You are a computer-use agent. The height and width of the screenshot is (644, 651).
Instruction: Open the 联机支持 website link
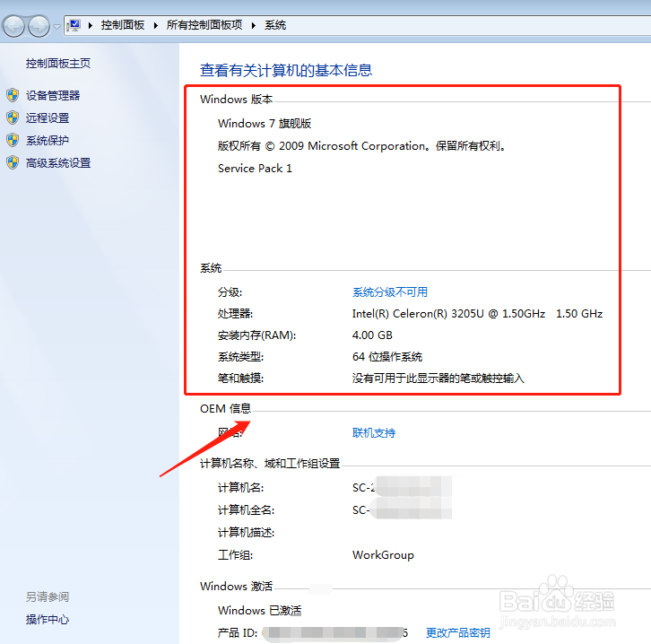click(374, 433)
